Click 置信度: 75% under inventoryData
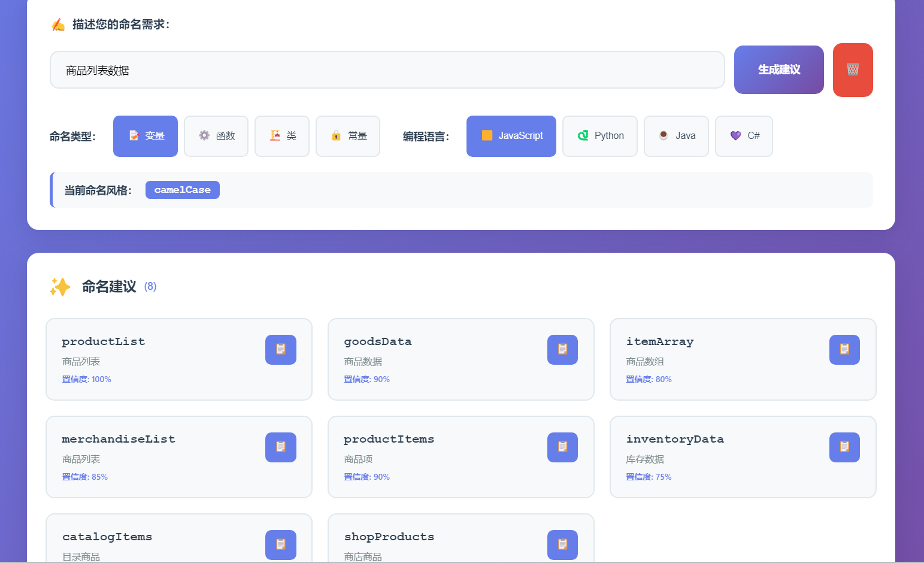The width and height of the screenshot is (924, 563). pyautogui.click(x=649, y=477)
